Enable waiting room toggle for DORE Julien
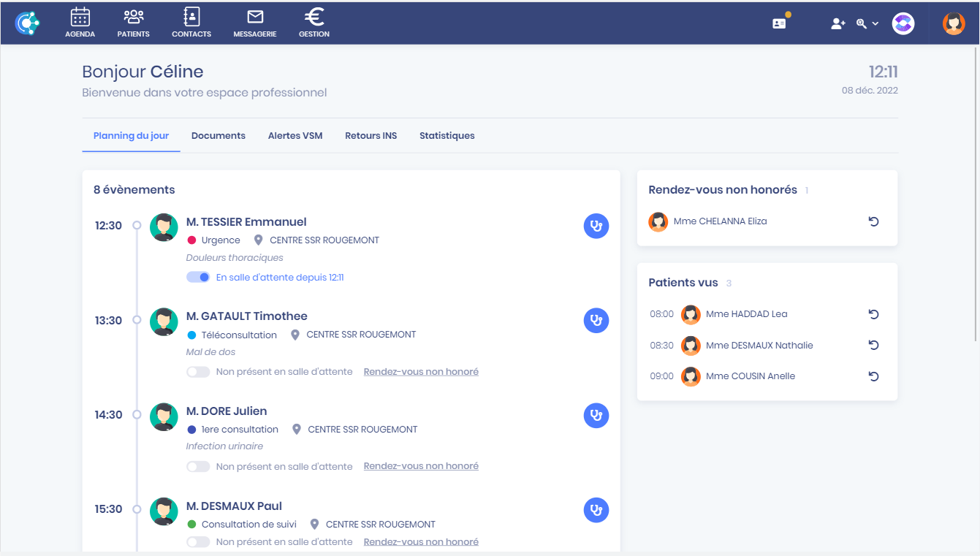The height and width of the screenshot is (556, 980). click(x=198, y=466)
